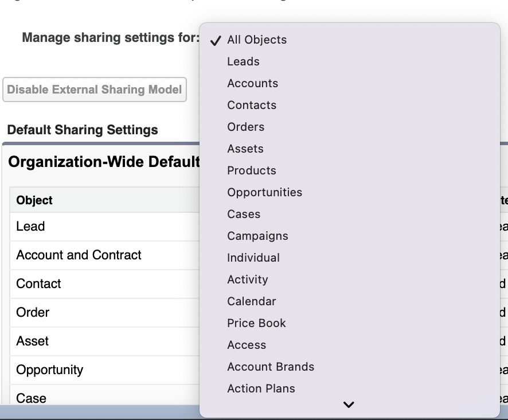Click the checked All Objects entry
508x420 pixels.
click(x=257, y=40)
